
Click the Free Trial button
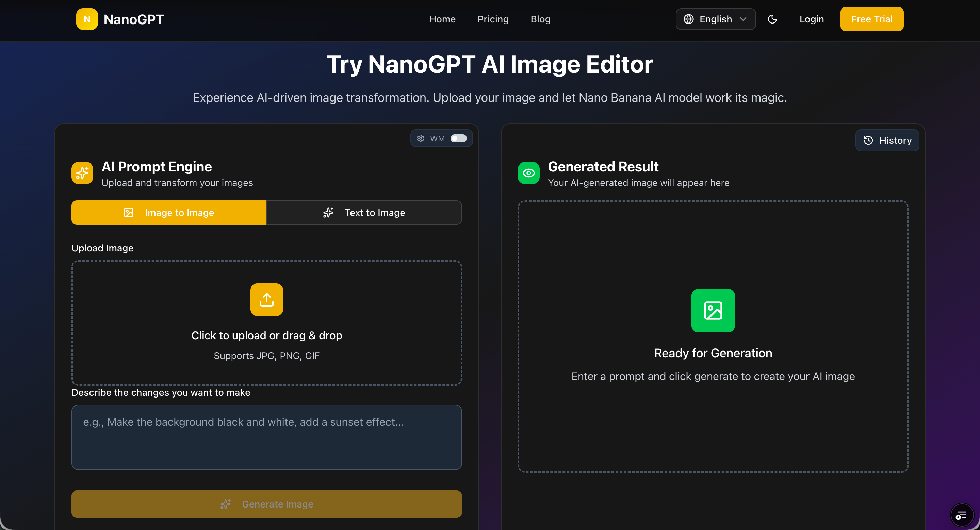coord(871,19)
